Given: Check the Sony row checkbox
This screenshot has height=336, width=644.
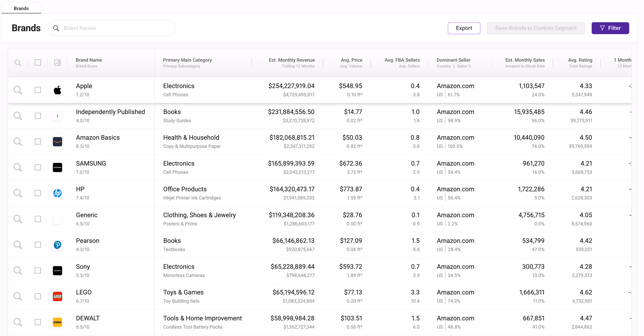Looking at the screenshot, I should coord(38,271).
